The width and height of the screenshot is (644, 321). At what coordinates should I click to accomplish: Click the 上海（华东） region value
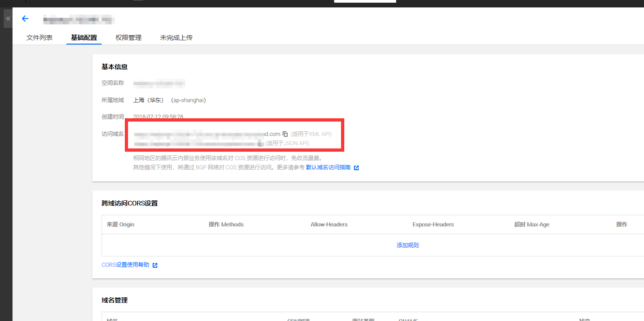point(148,100)
